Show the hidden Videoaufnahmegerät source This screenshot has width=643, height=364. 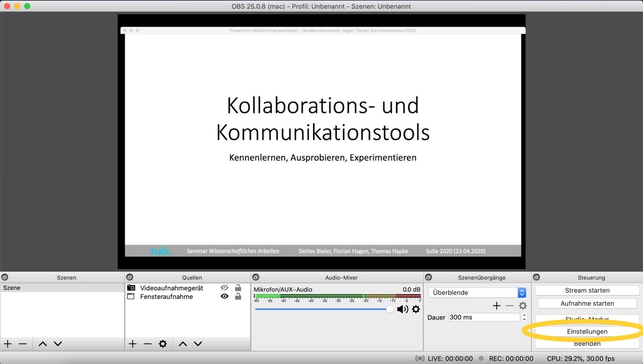click(x=225, y=288)
